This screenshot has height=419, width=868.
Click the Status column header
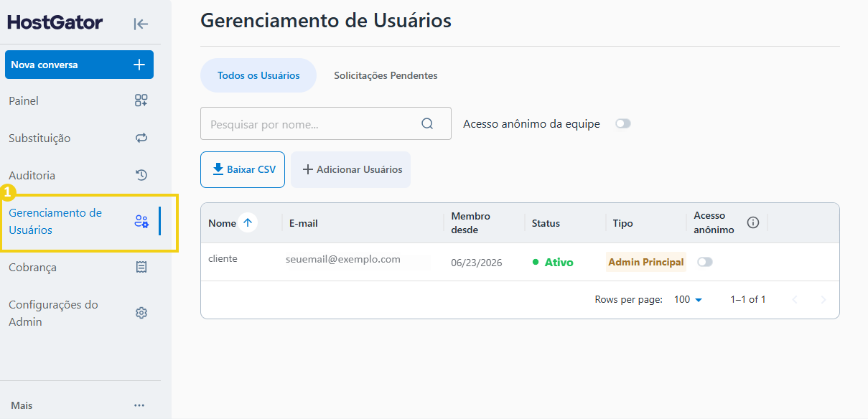(x=546, y=223)
